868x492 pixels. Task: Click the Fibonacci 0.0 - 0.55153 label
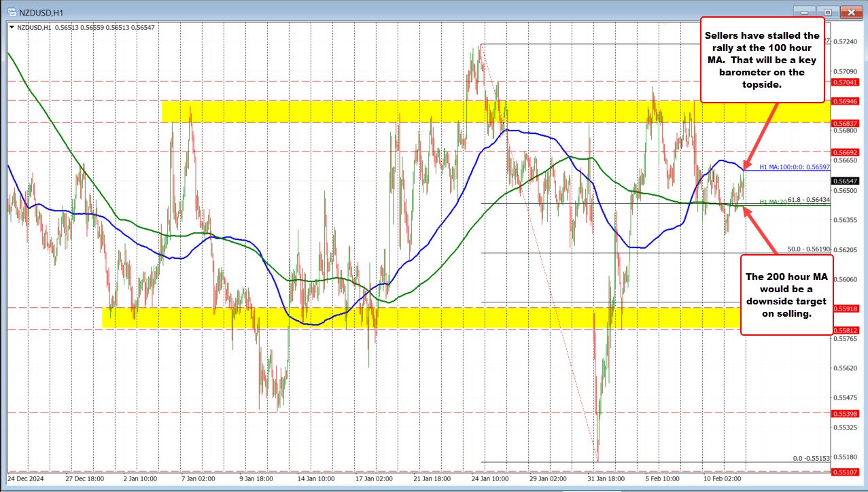point(812,459)
